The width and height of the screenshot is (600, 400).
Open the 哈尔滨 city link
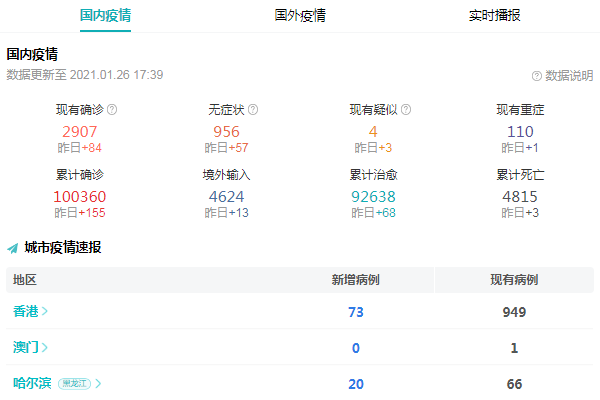point(32,383)
